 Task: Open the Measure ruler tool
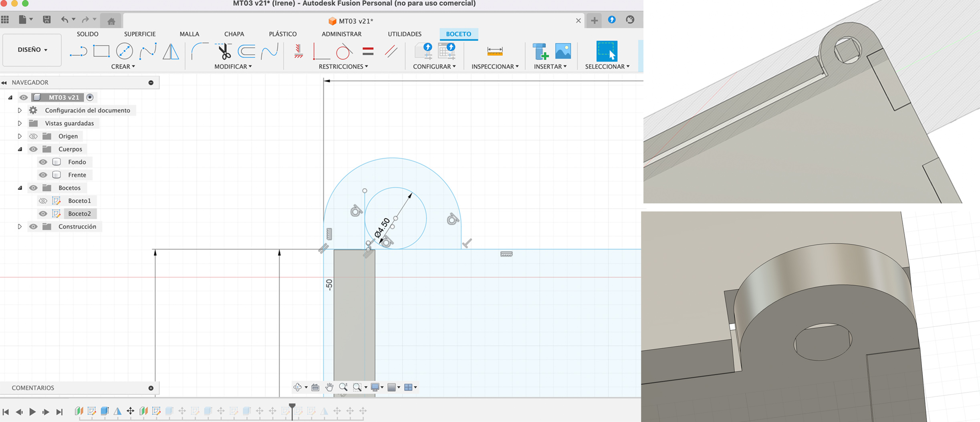[495, 51]
